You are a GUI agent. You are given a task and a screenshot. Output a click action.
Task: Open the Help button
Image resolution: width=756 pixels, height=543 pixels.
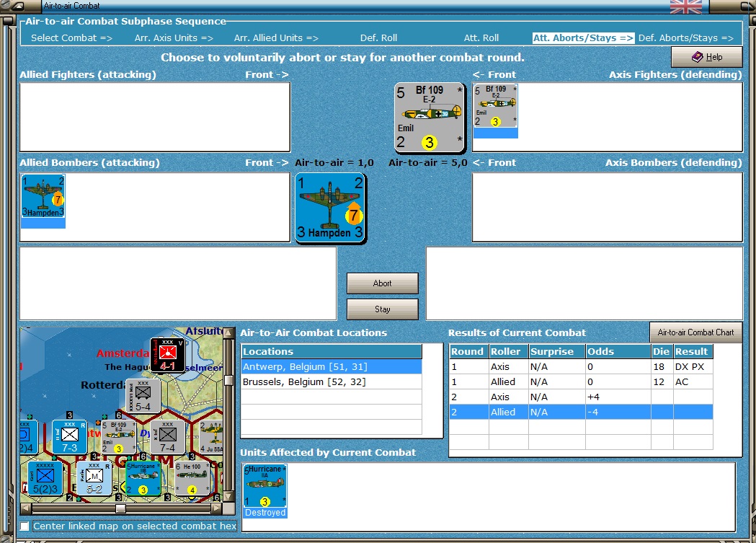click(707, 57)
